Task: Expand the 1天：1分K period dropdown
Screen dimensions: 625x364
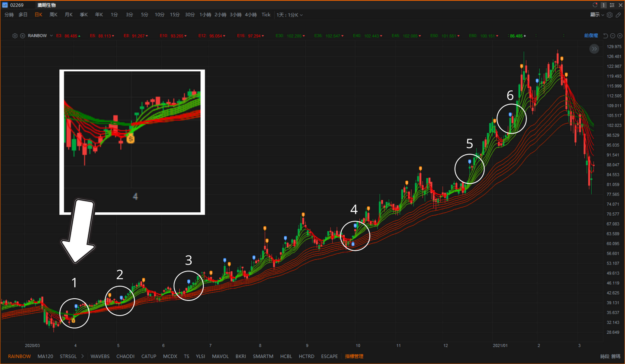Action: click(289, 15)
